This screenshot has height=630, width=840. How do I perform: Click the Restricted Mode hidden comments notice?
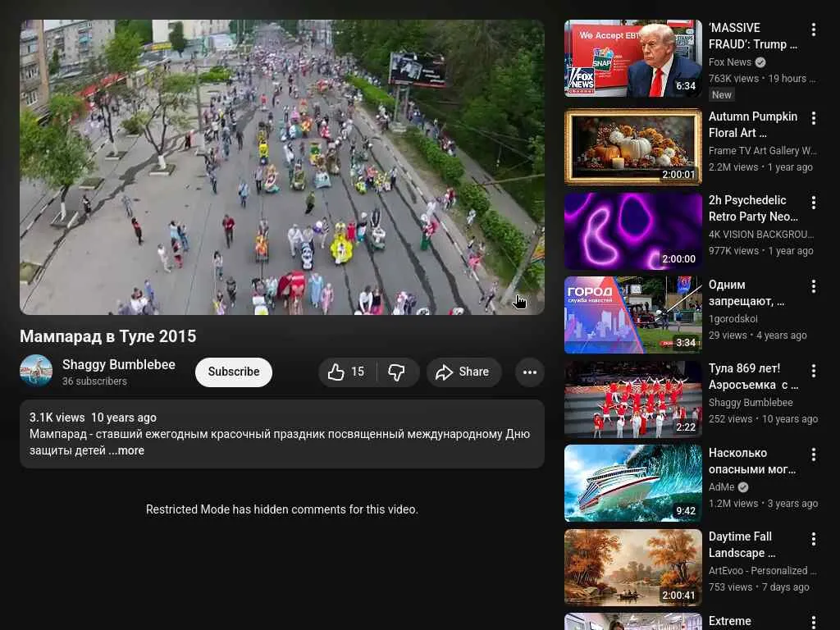click(282, 509)
